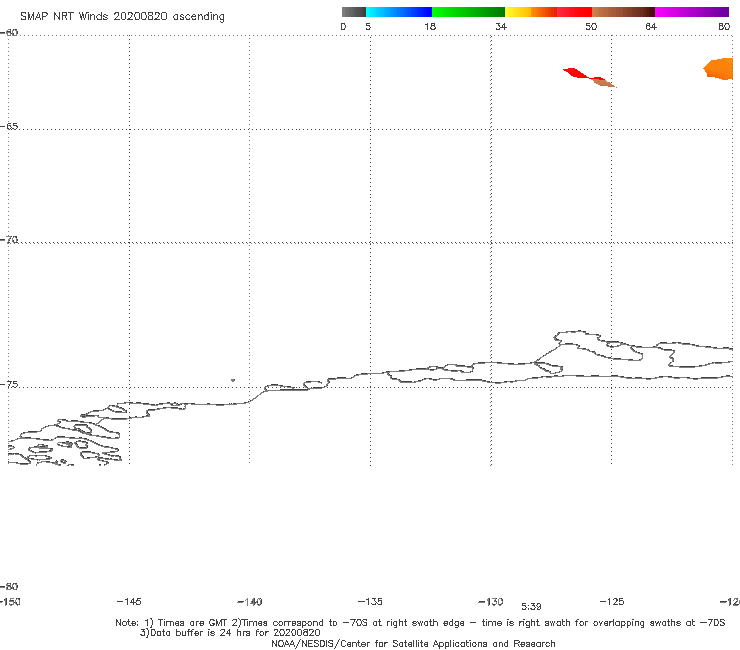
Task: Click the colorbar label 50
Action: tap(591, 26)
